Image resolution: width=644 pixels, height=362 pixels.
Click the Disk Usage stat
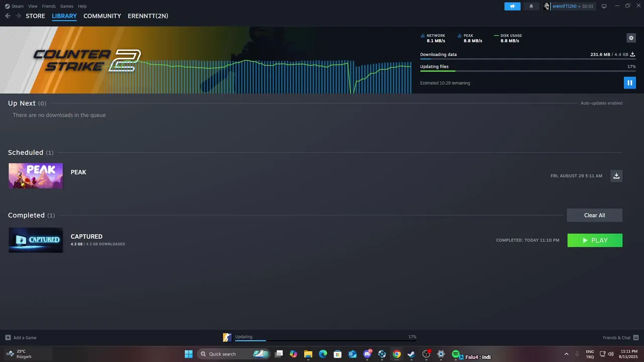pyautogui.click(x=508, y=38)
